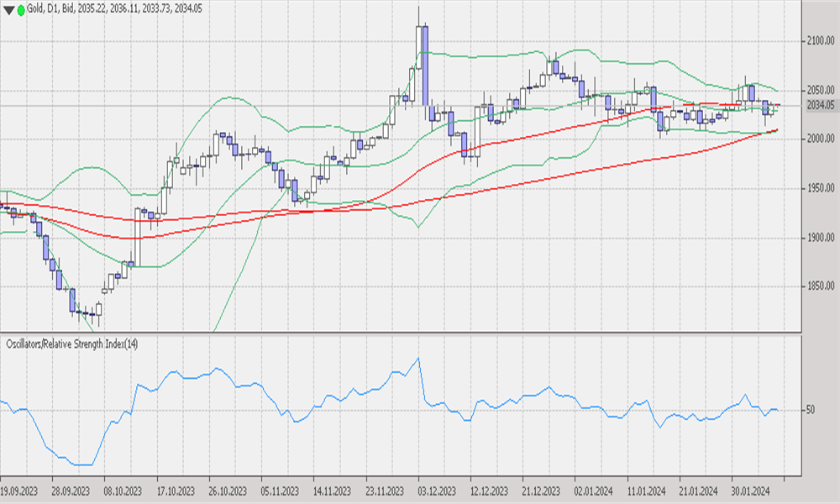Click the tallest blue candle at early December peak
Image resolution: width=840 pixels, height=504 pixels.
point(424,63)
